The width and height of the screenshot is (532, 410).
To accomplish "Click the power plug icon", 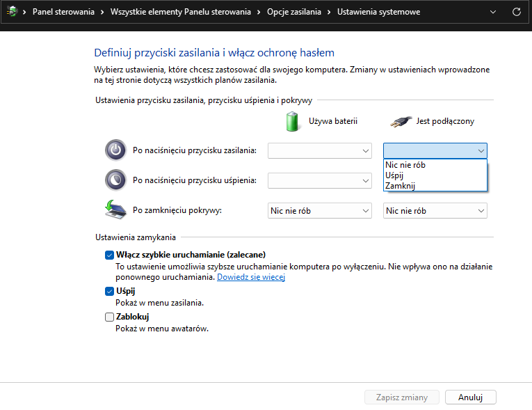I will (x=401, y=121).
